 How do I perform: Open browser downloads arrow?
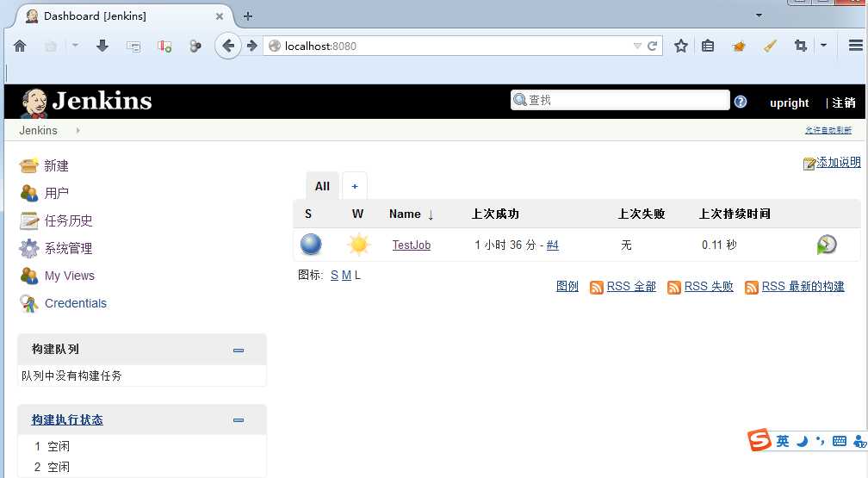[x=102, y=46]
